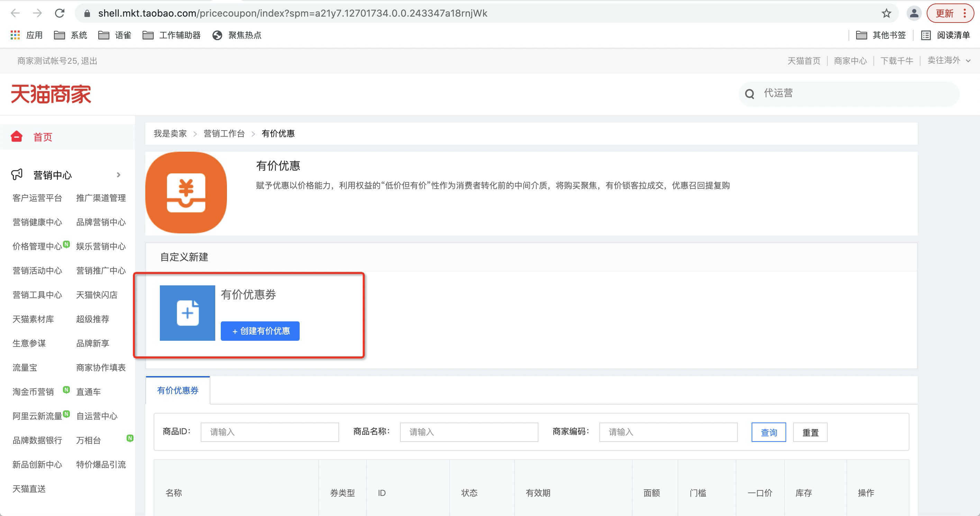The height and width of the screenshot is (516, 980).
Task: Click 营销工作台 in the breadcrumb
Action: 224,134
